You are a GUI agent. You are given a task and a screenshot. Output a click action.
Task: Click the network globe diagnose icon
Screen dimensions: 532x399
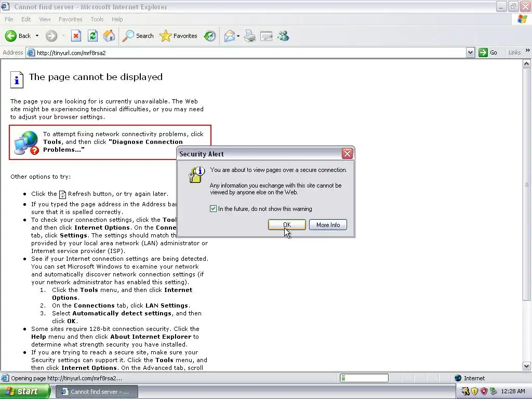tap(26, 143)
